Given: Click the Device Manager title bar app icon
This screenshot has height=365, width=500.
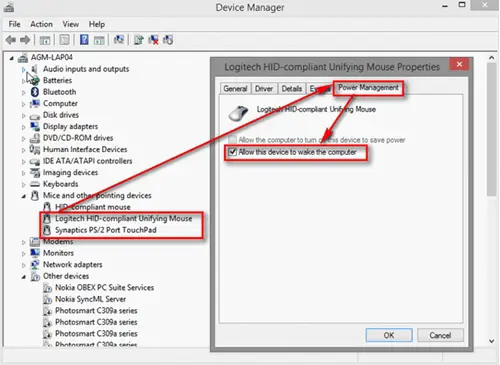Looking at the screenshot, I should coord(9,7).
